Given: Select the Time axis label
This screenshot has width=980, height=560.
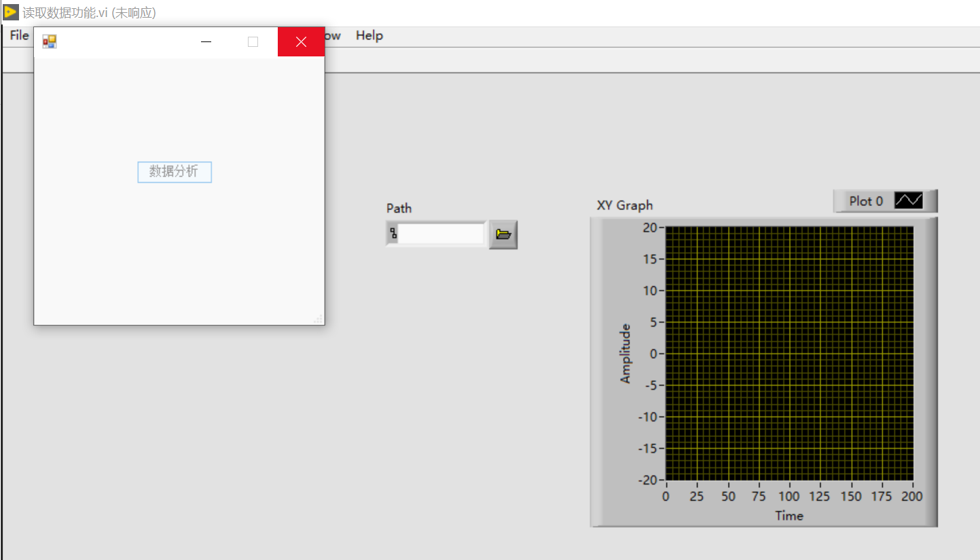Looking at the screenshot, I should pos(789,516).
